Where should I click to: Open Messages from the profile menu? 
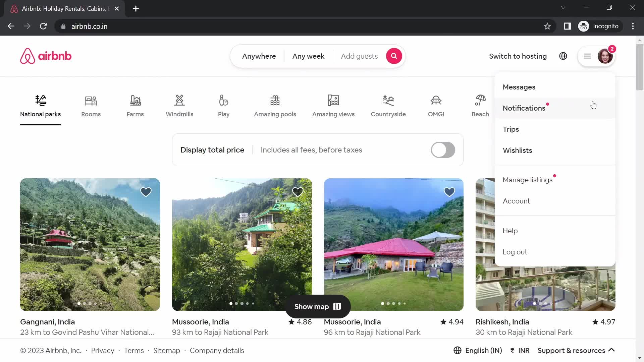click(x=519, y=87)
